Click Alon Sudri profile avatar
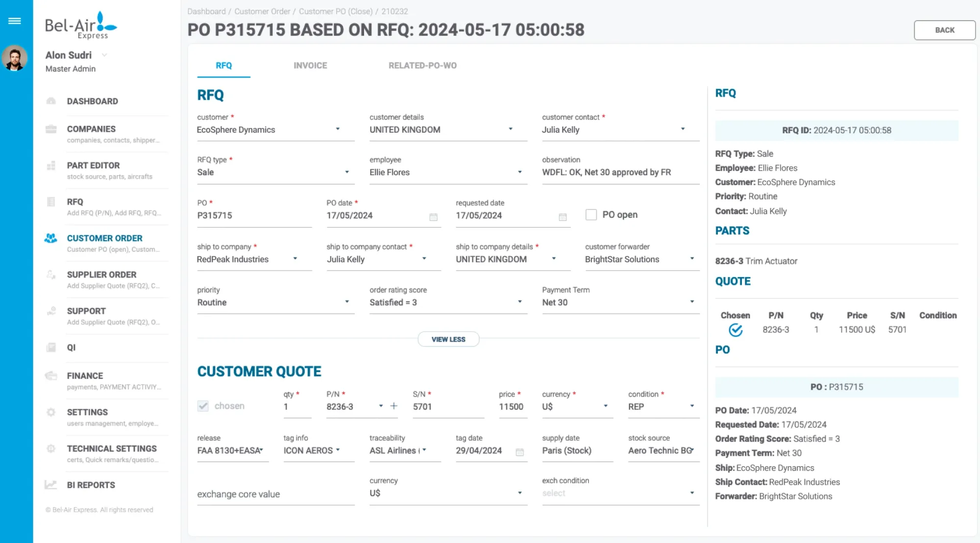The width and height of the screenshot is (980, 543). point(15,58)
